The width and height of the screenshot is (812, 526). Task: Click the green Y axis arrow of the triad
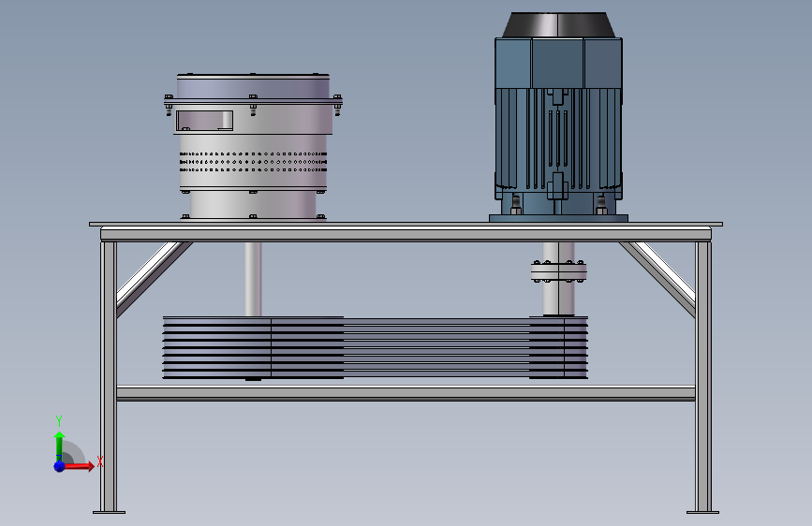click(59, 445)
